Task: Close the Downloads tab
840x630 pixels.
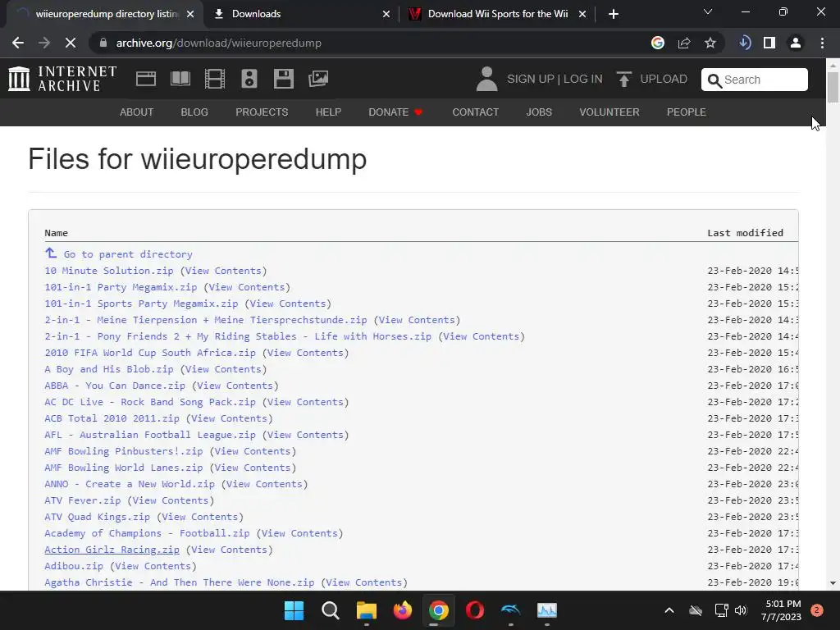Action: [x=386, y=14]
